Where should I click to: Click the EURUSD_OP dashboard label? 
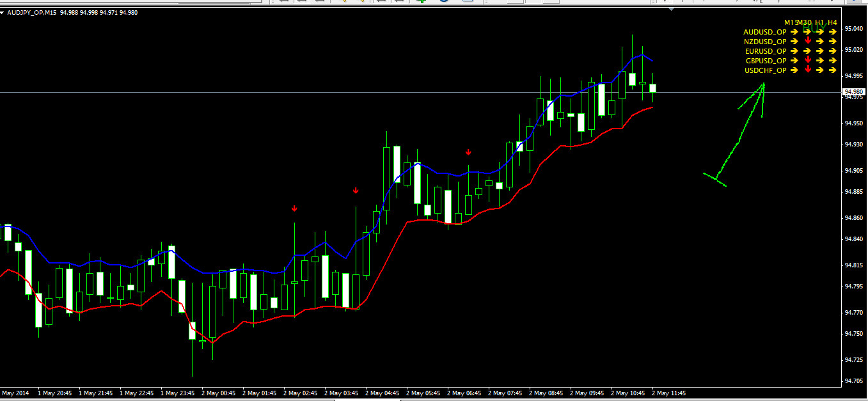[x=766, y=51]
